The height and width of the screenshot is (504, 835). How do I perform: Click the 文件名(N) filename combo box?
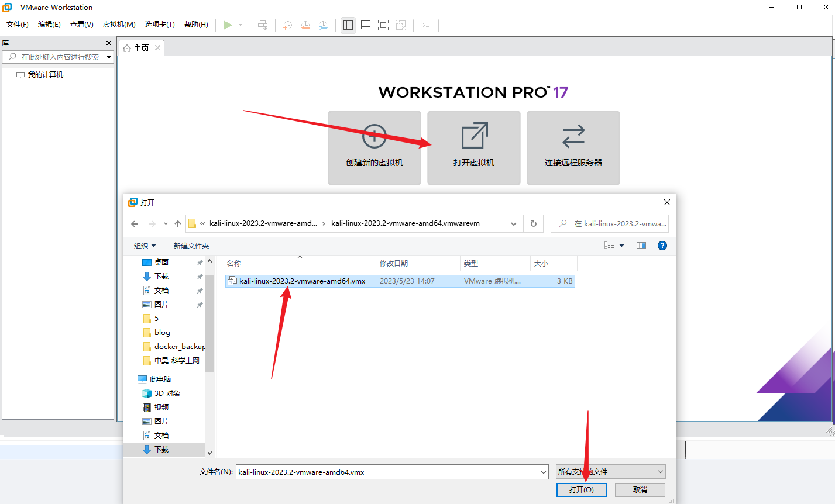[392, 472]
